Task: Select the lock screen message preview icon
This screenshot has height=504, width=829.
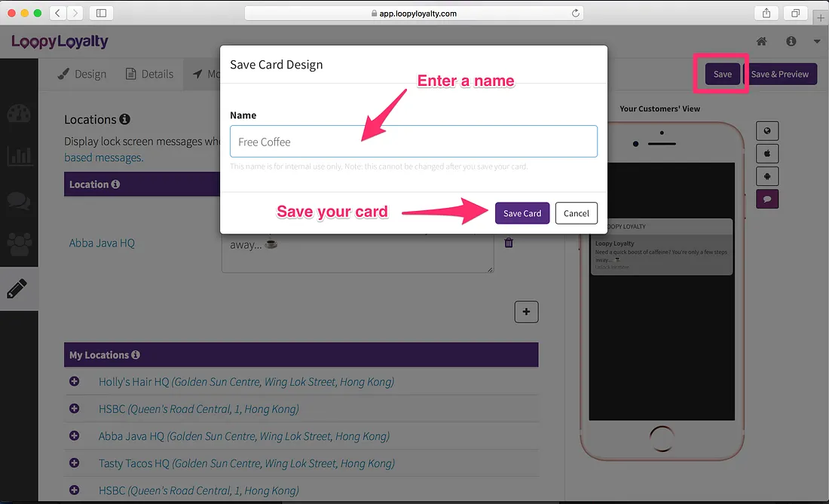Action: 766,199
